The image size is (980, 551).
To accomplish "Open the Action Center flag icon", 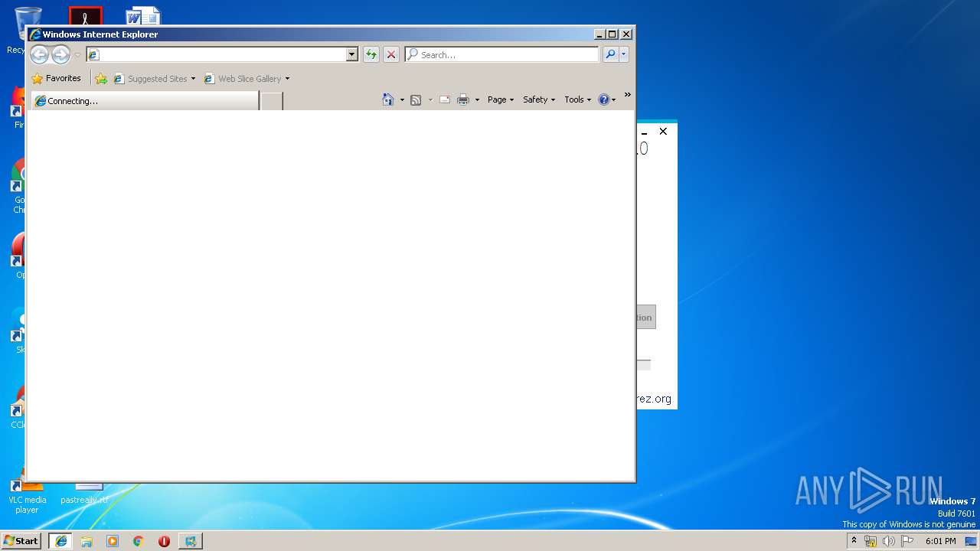I will (907, 541).
